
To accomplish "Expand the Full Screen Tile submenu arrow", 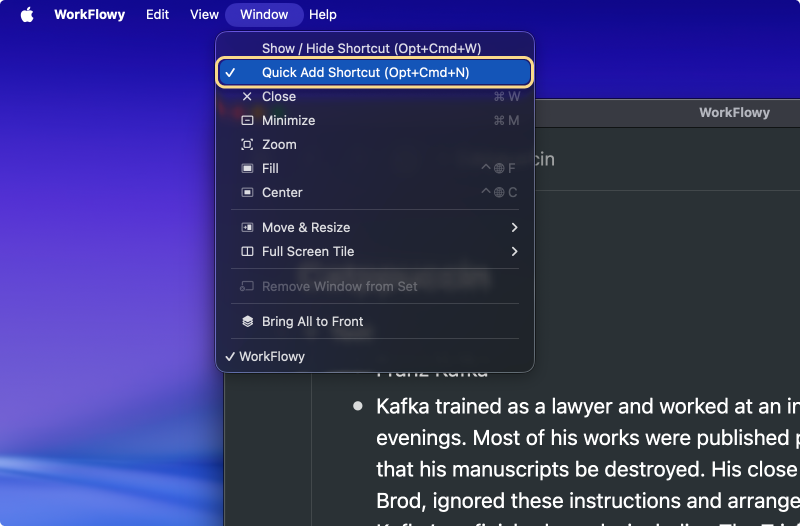I will 514,252.
